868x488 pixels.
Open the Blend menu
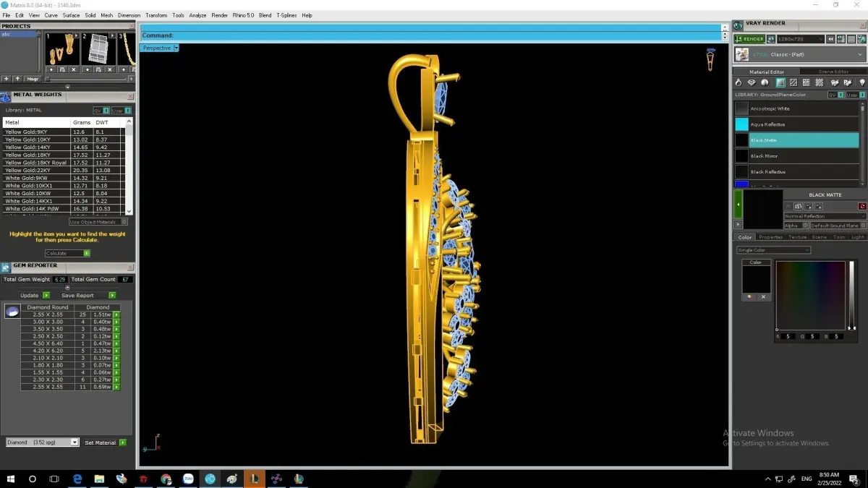click(265, 15)
